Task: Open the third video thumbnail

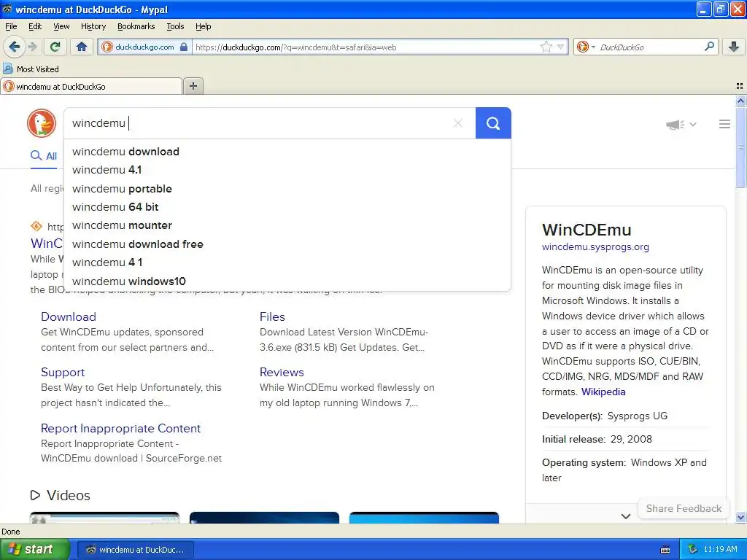Action: [424, 518]
